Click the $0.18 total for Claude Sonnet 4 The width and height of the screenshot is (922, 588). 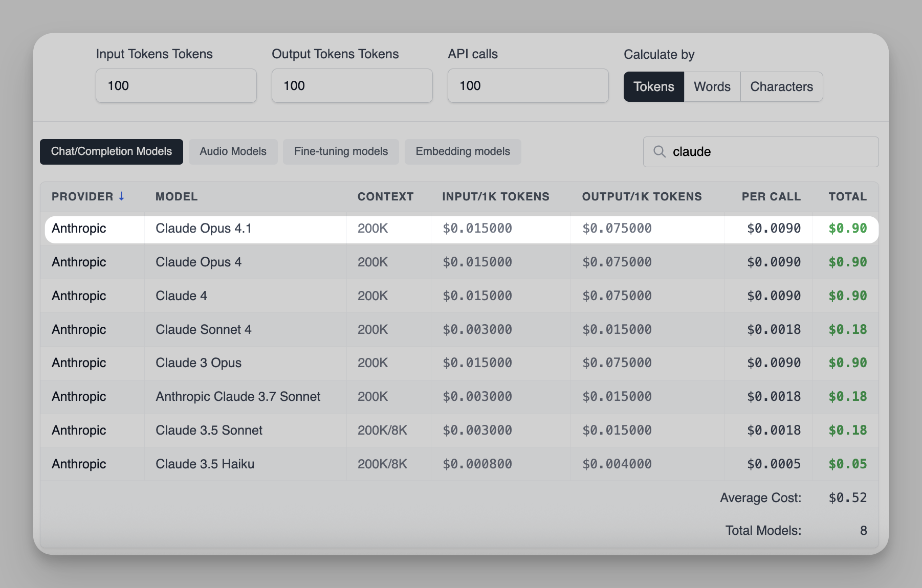coord(848,330)
